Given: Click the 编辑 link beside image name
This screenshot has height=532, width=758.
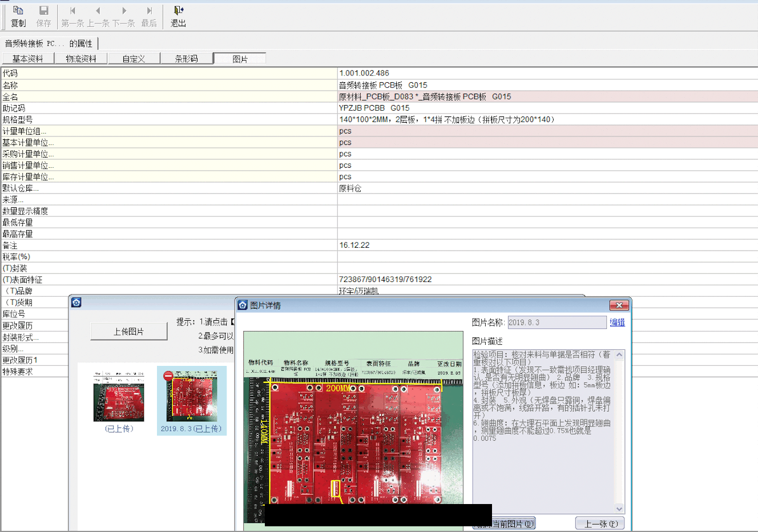Looking at the screenshot, I should [617, 323].
